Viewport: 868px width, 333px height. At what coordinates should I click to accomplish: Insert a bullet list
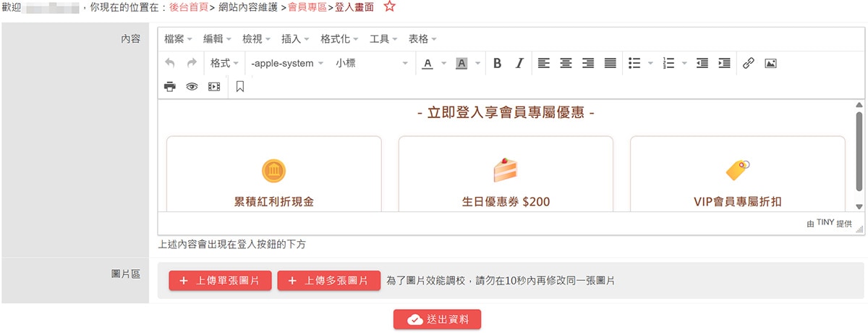(634, 64)
